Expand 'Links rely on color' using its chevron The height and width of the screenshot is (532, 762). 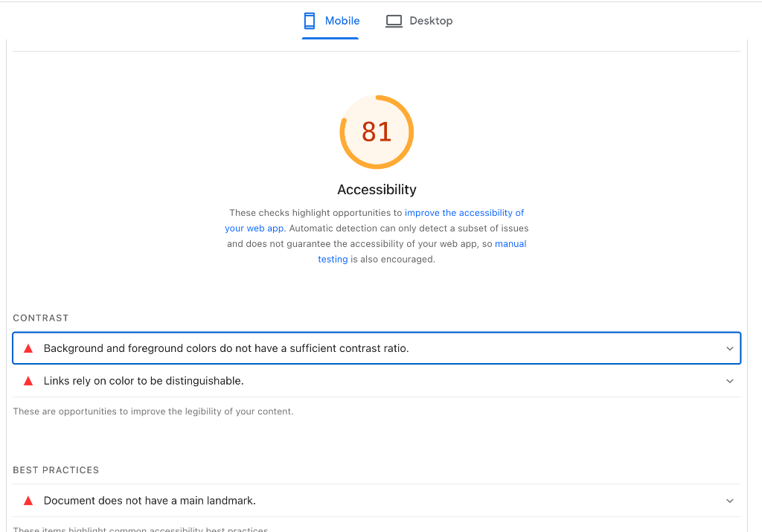pos(729,381)
